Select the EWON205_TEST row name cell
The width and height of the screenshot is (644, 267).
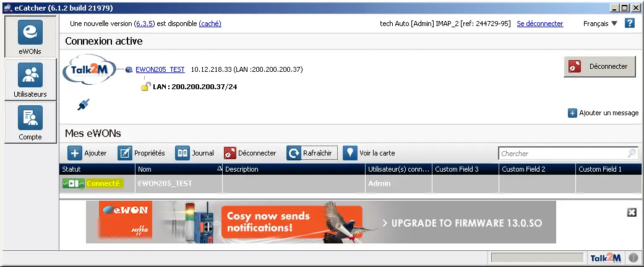[179, 183]
